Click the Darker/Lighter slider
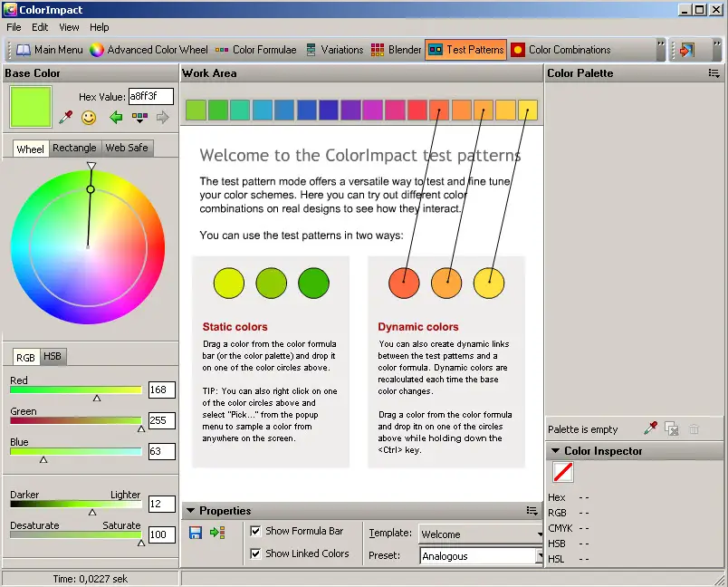 [x=76, y=505]
